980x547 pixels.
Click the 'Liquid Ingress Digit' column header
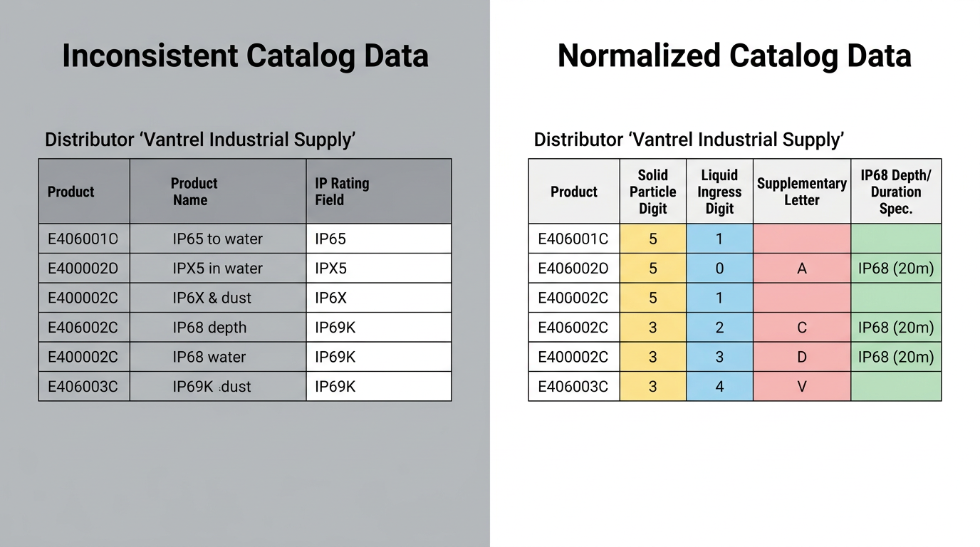tap(719, 192)
